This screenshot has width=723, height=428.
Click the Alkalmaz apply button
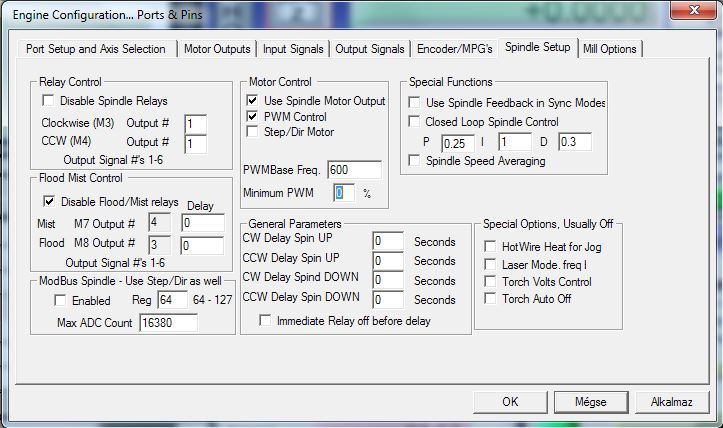coord(671,401)
